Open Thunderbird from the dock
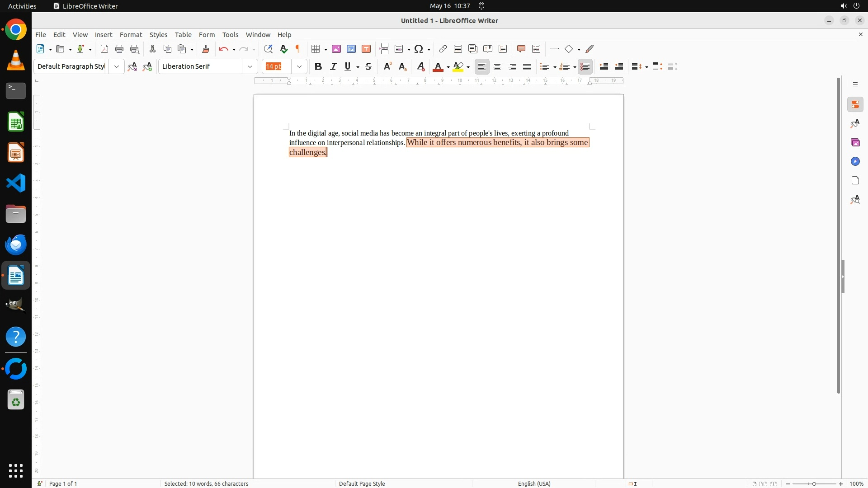Screen dimensions: 868x488 [x=16, y=244]
